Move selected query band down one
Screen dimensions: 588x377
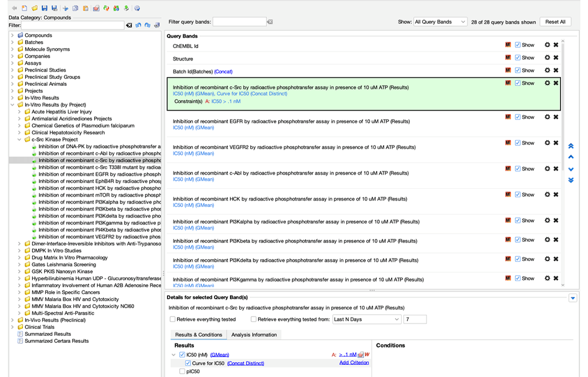(x=571, y=169)
